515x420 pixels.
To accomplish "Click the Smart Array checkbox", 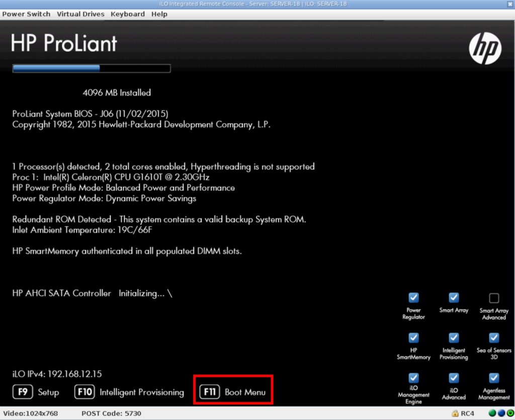I will coord(454,297).
